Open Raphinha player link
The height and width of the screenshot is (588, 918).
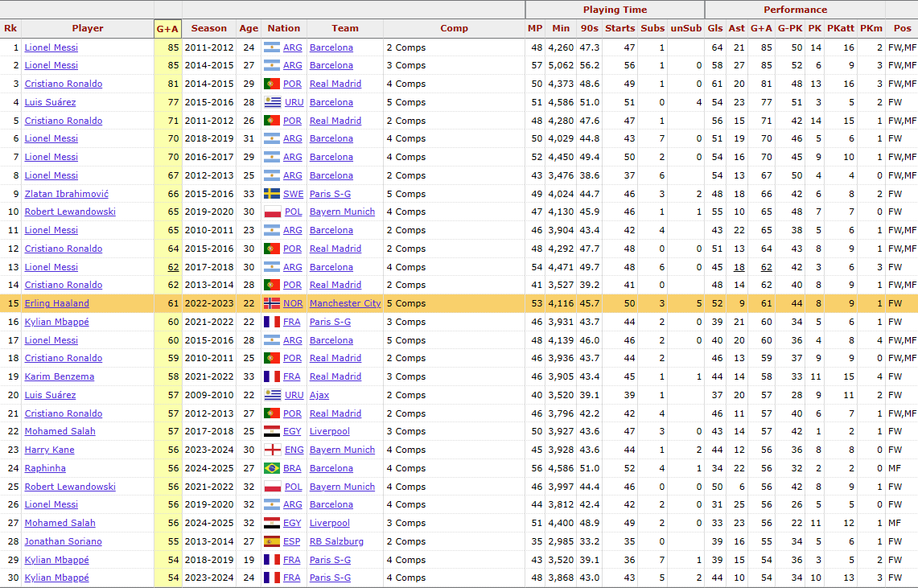(45, 468)
